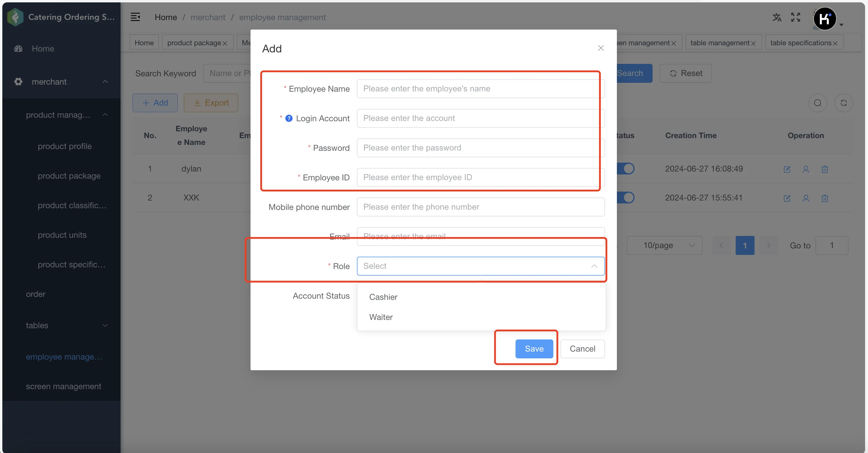This screenshot has height=453, width=868.
Task: Open employee management in the sidebar
Action: [x=64, y=357]
